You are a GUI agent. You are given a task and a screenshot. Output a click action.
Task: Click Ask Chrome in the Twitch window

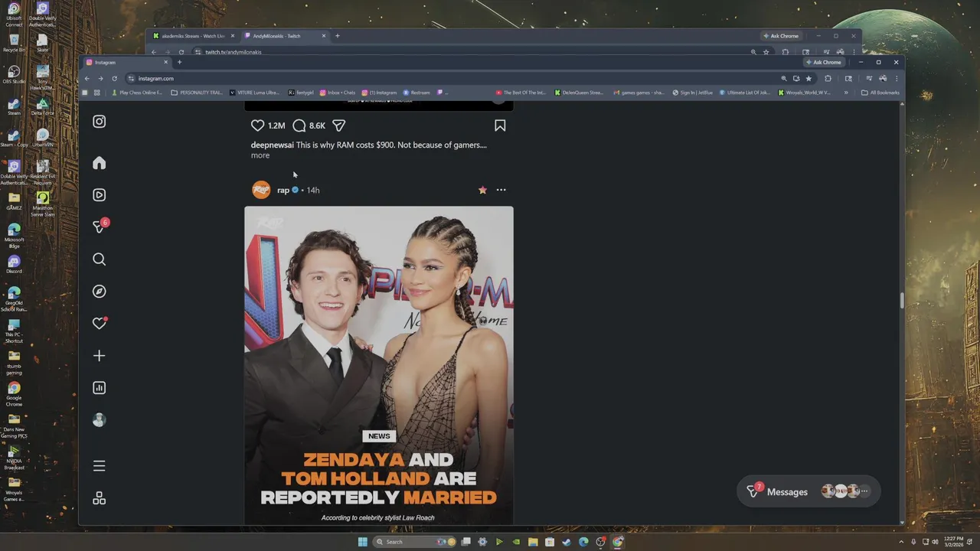click(780, 36)
